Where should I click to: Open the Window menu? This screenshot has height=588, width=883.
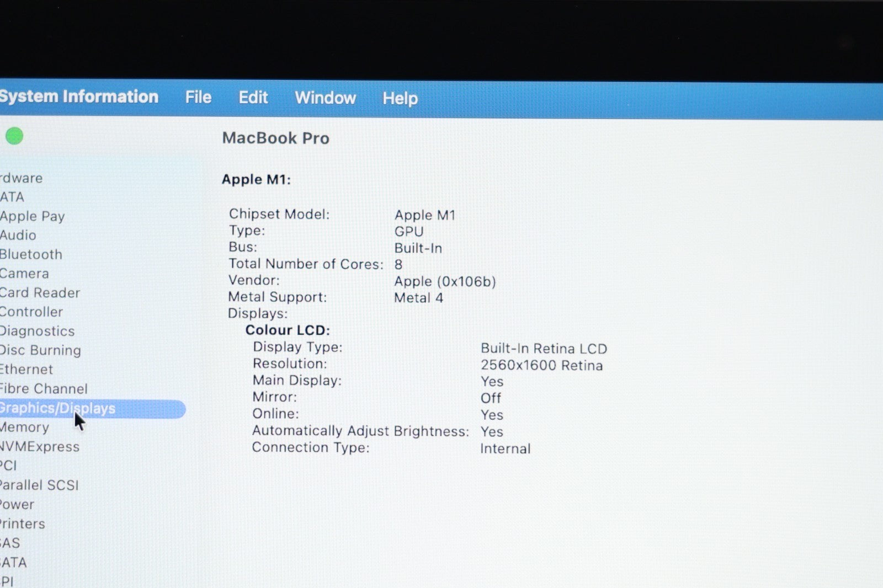325,98
